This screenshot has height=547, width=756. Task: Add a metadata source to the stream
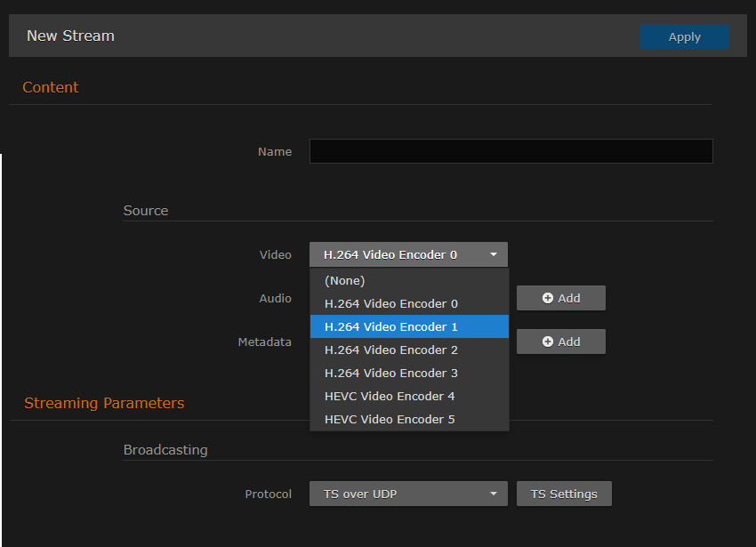(x=560, y=342)
